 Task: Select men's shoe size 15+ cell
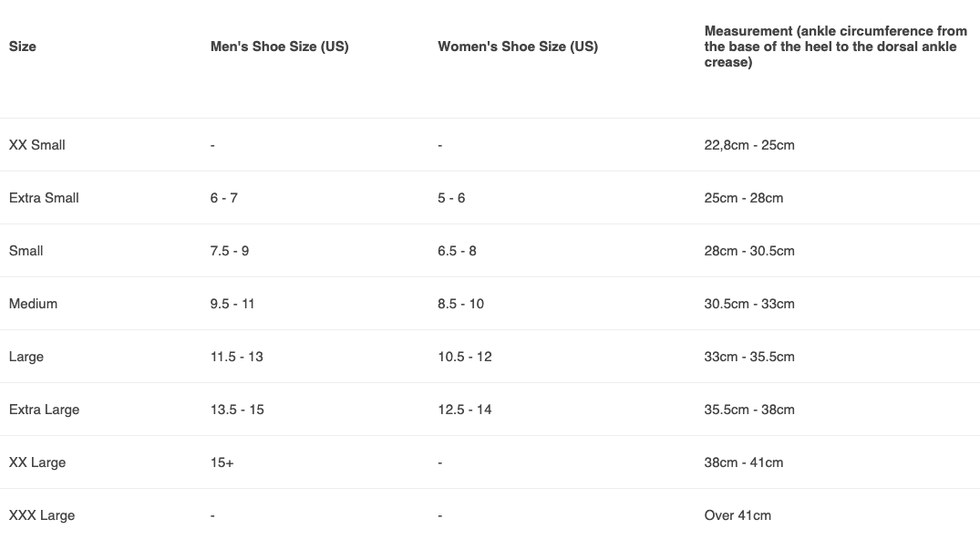[222, 462]
